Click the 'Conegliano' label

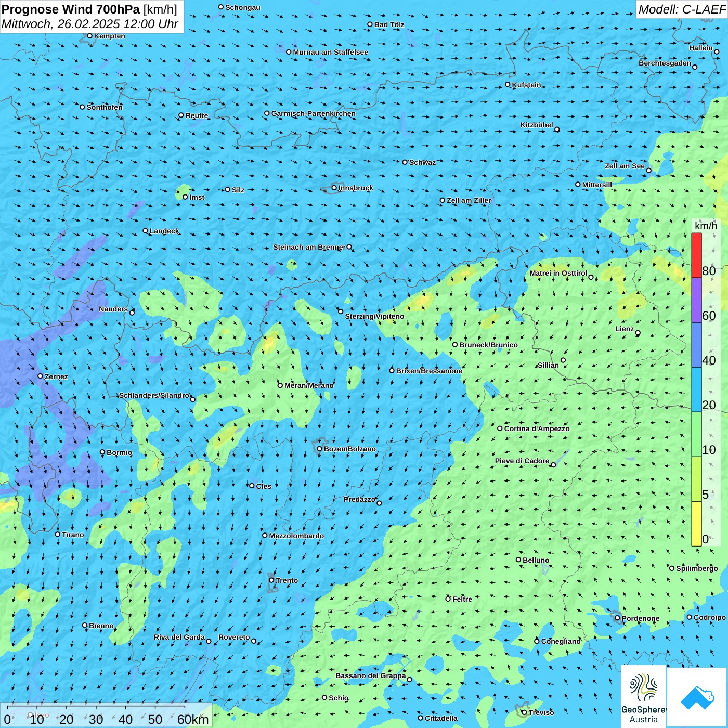click(561, 641)
